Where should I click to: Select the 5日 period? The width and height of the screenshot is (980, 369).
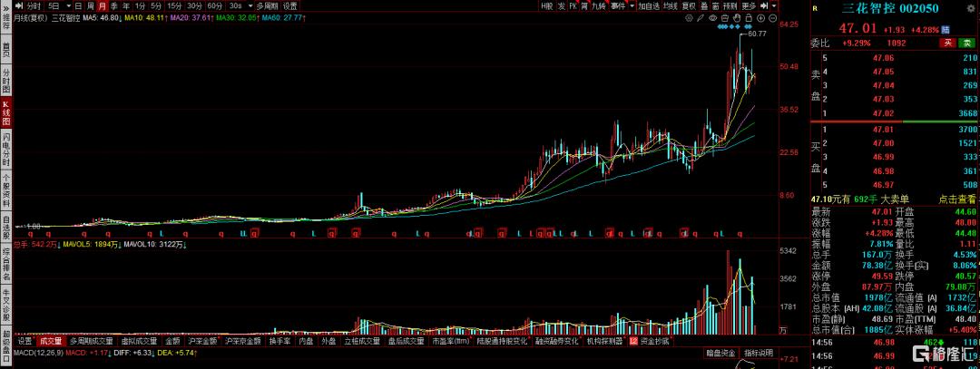click(54, 5)
